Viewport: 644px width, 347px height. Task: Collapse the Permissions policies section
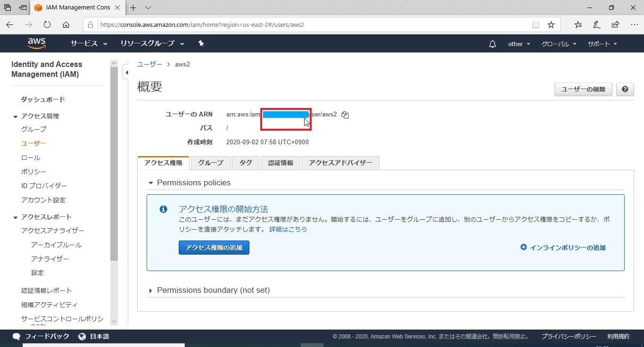point(151,183)
